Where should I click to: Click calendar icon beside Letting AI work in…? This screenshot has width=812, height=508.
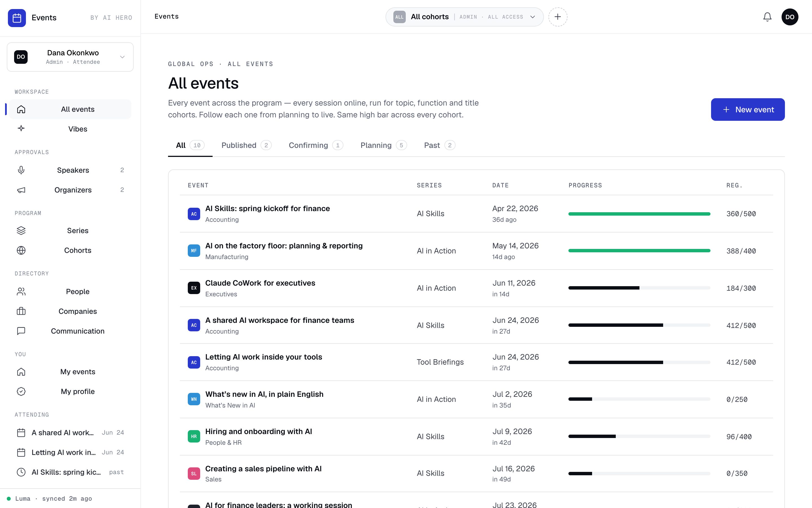coord(21,452)
